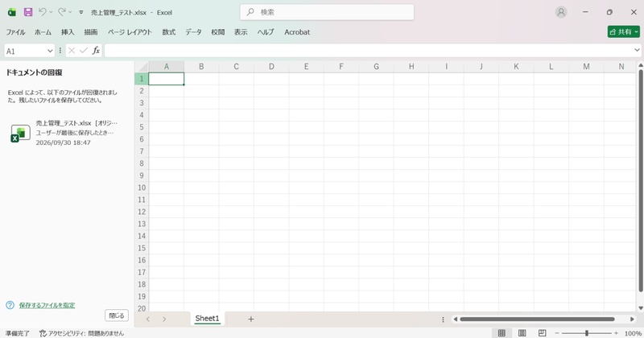Viewport: 644px width, 338px height.
Task: Click horizontal scrollbar right arrow
Action: [632, 319]
